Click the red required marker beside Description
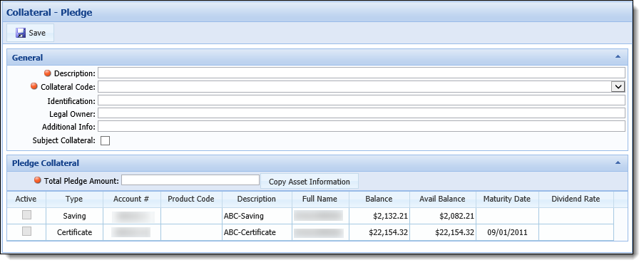Image resolution: width=644 pixels, height=265 pixels. click(x=48, y=73)
